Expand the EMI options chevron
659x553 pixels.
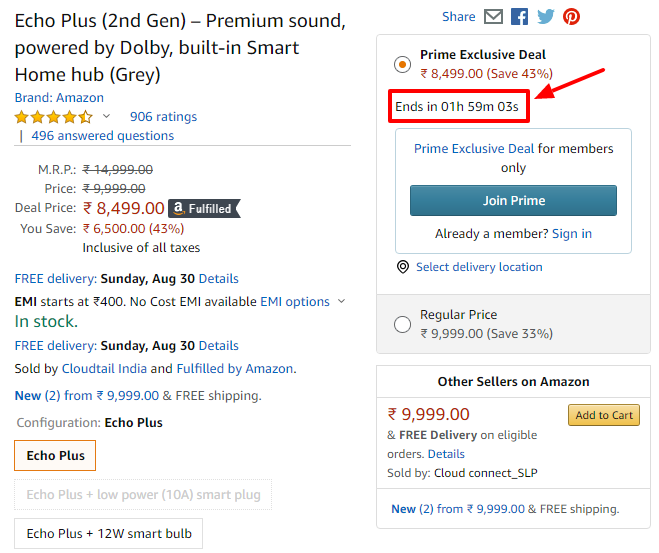[342, 301]
